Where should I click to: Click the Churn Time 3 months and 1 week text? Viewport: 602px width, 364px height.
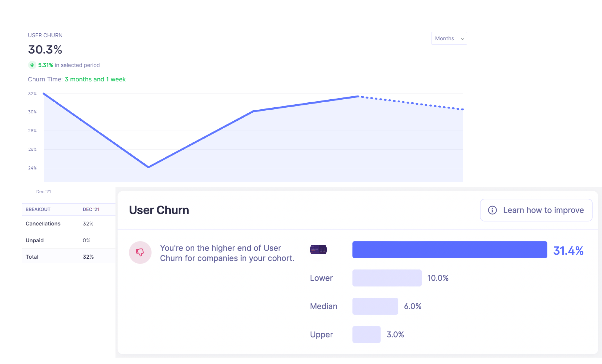(x=95, y=79)
